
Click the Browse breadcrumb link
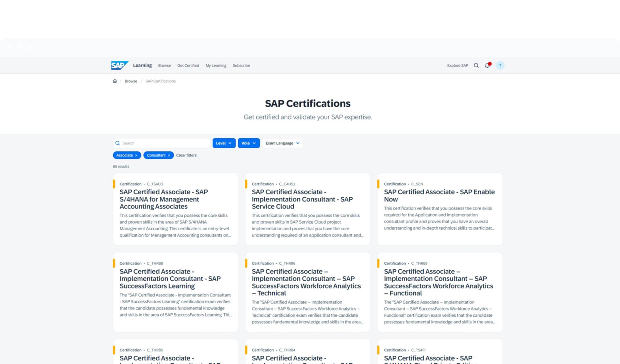[x=131, y=81]
